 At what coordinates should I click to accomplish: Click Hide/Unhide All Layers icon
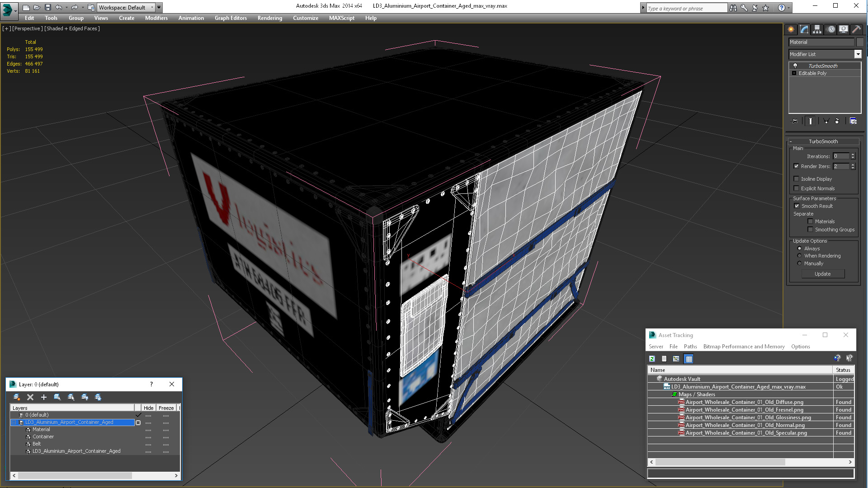[x=85, y=397]
